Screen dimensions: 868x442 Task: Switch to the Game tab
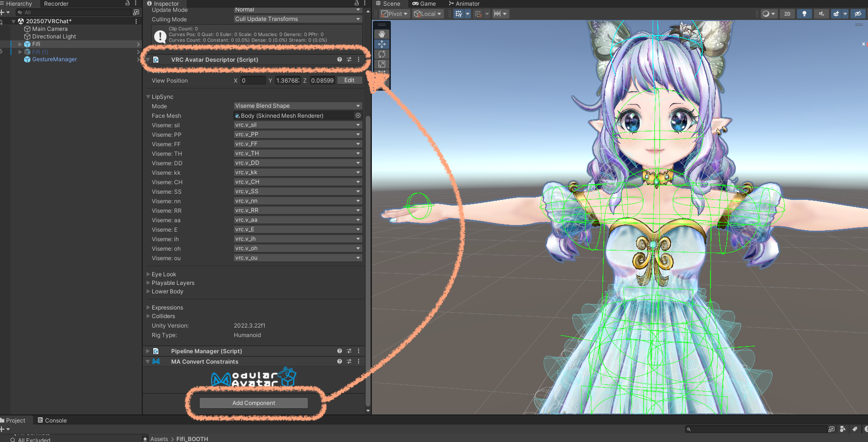(x=424, y=4)
